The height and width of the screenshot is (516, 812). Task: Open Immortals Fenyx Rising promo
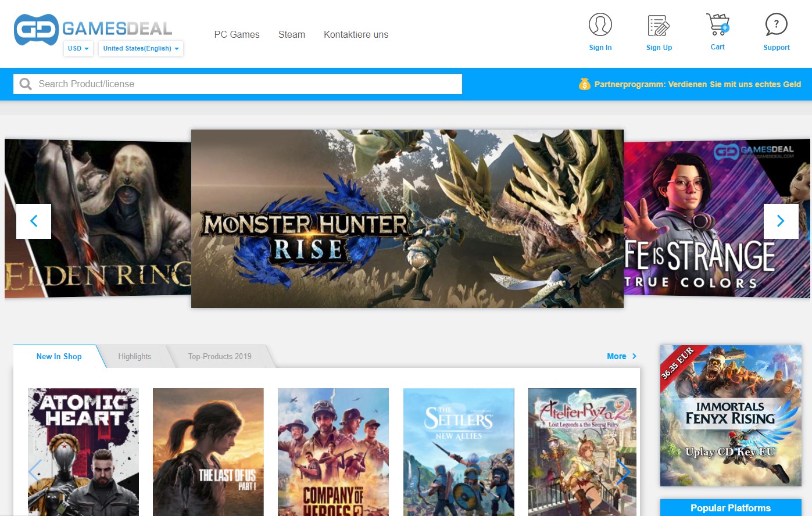click(731, 415)
